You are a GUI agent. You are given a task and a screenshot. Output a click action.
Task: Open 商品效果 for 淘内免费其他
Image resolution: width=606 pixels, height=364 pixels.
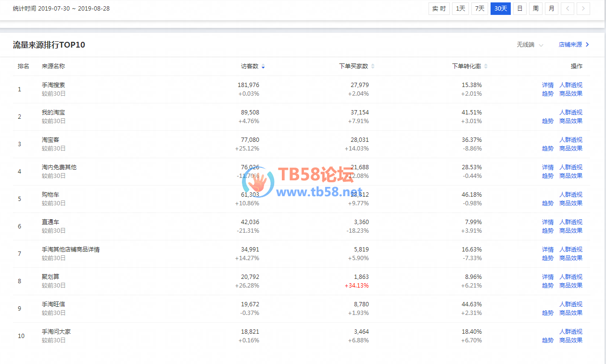click(571, 176)
